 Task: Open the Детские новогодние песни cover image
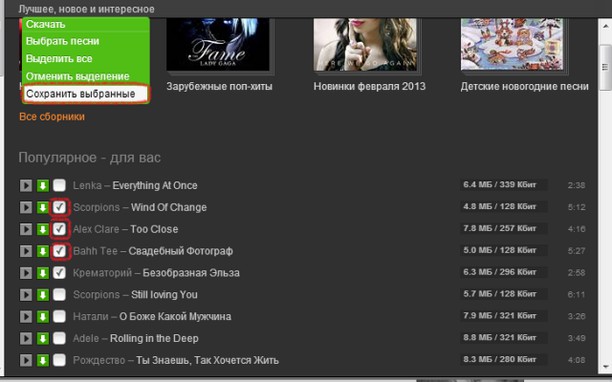512,44
